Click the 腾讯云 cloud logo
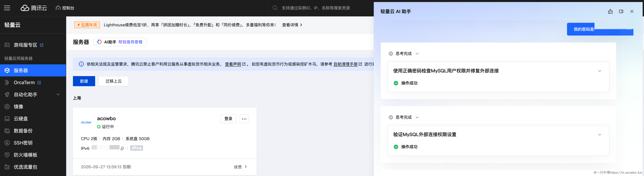 [x=33, y=8]
